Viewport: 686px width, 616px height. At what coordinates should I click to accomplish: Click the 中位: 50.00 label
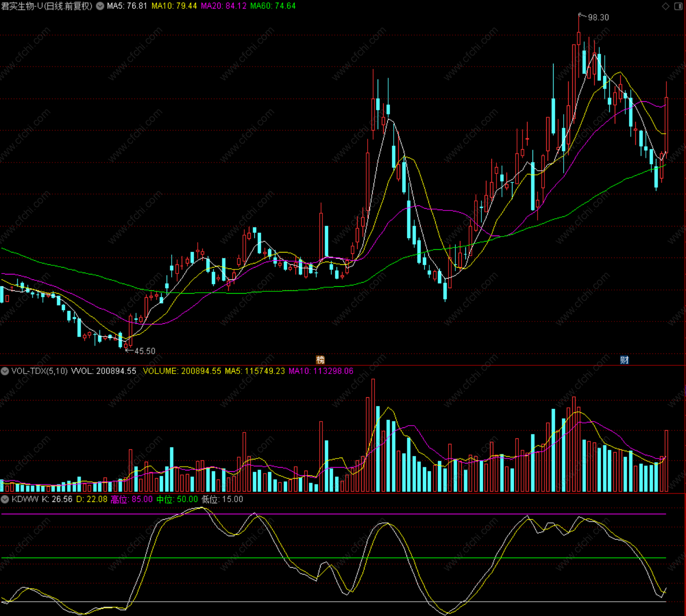(x=177, y=499)
